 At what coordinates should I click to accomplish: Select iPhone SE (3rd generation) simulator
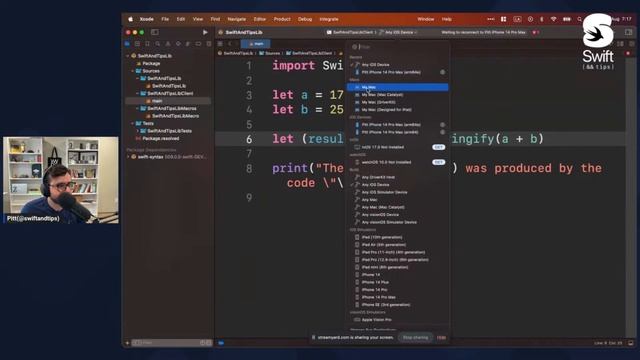click(398, 305)
